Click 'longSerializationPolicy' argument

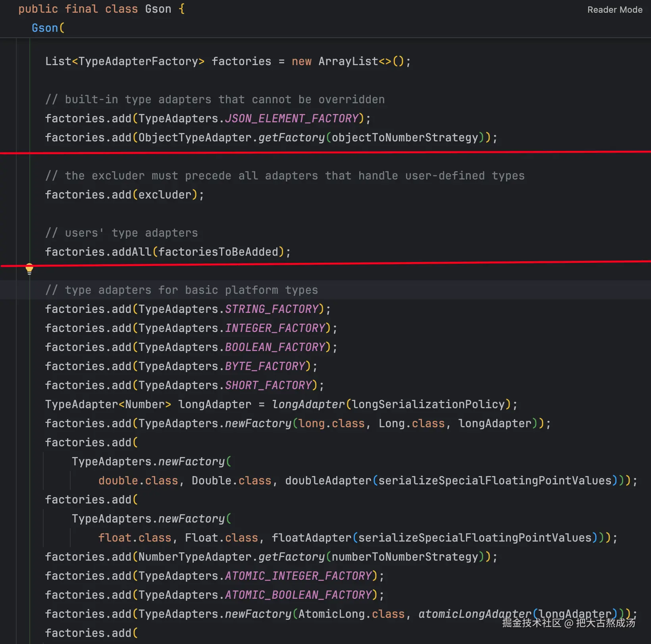coord(428,405)
